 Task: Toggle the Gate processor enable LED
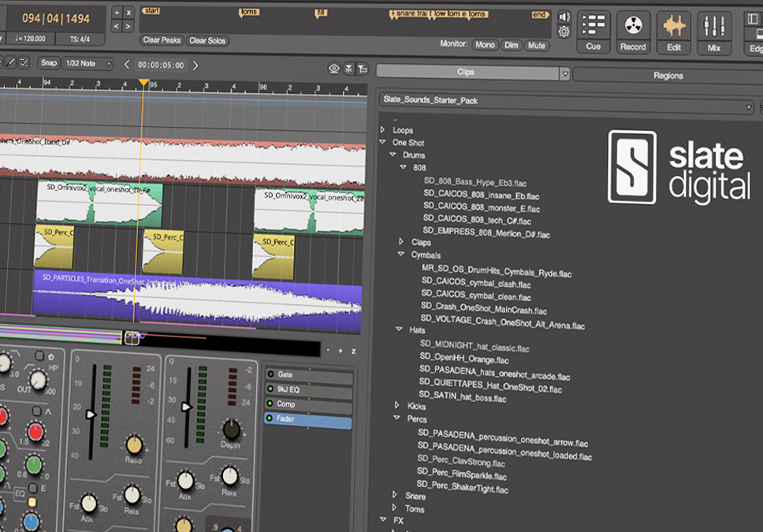click(270, 375)
